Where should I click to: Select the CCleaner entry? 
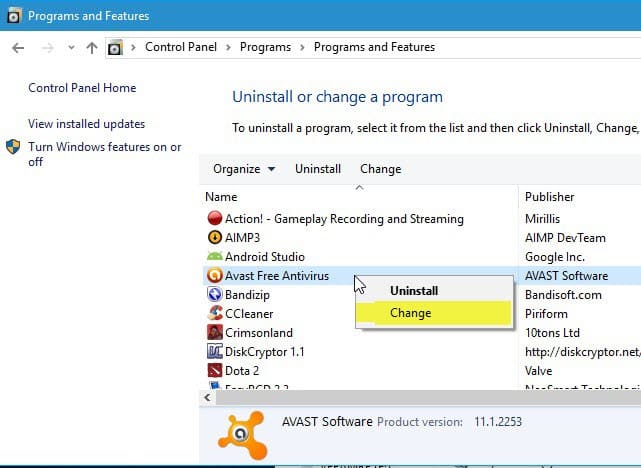(x=249, y=314)
